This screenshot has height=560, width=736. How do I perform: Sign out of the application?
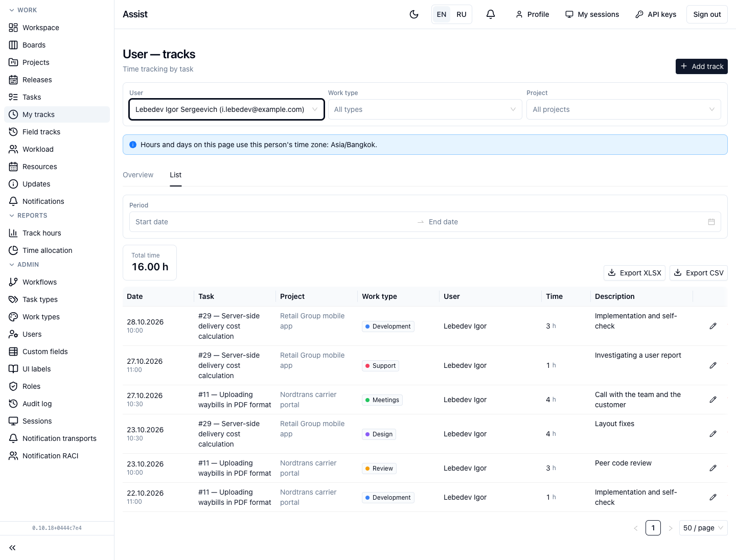coord(707,14)
